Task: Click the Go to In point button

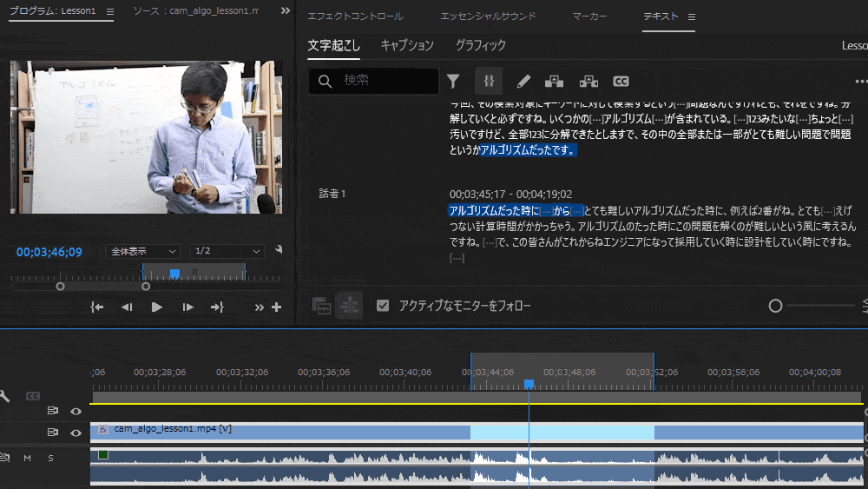Action: click(97, 307)
